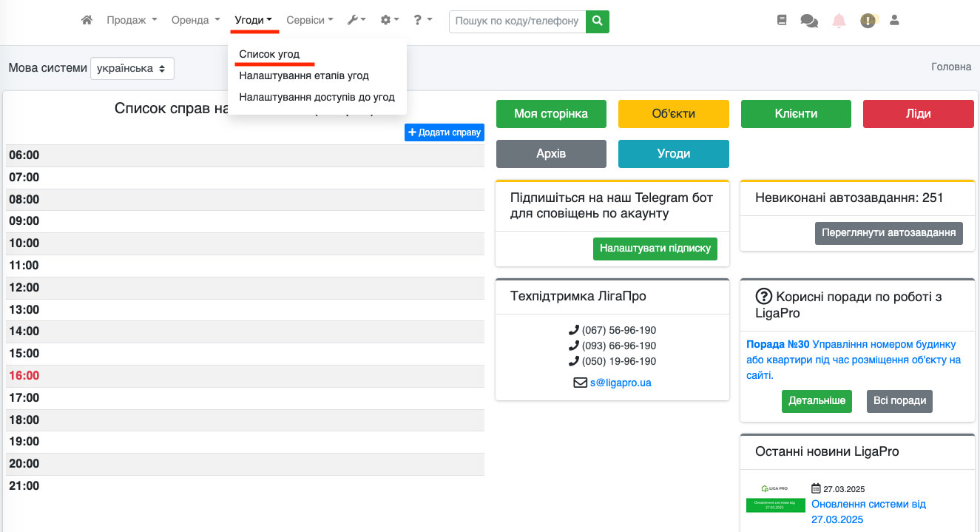Click the home icon in the navbar

tap(87, 21)
